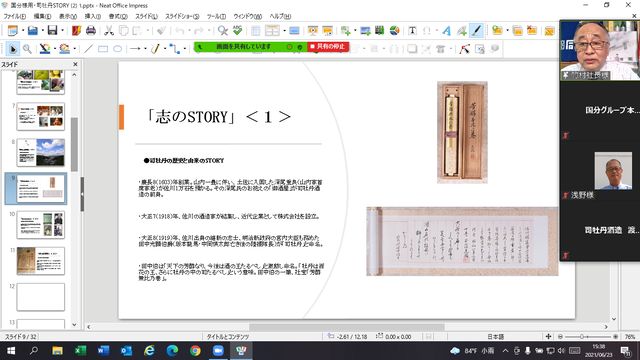Image resolution: width=640 pixels, height=360 pixels.
Task: Select the Rectangle shape tool
Action: [103, 49]
